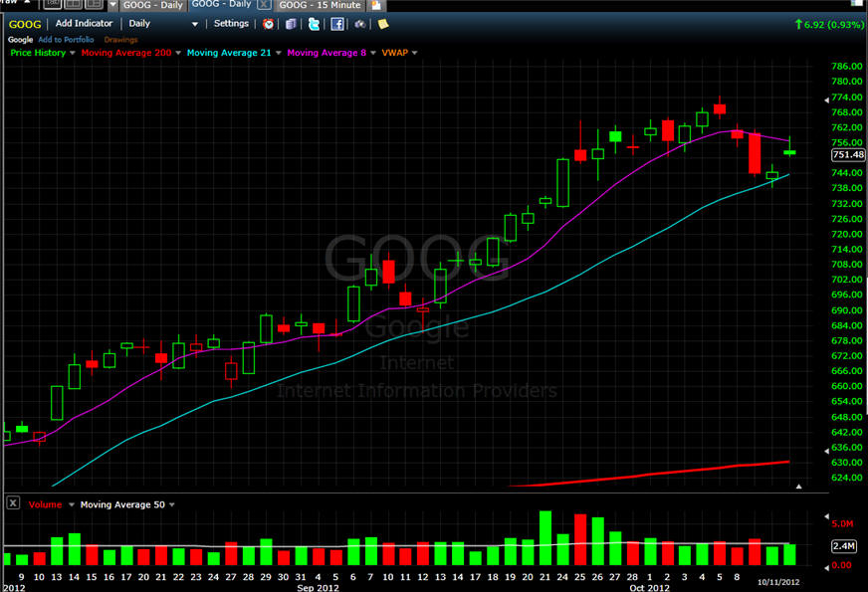Image resolution: width=868 pixels, height=592 pixels.
Task: Open Moving Average 50 volume dropdown
Action: point(172,504)
